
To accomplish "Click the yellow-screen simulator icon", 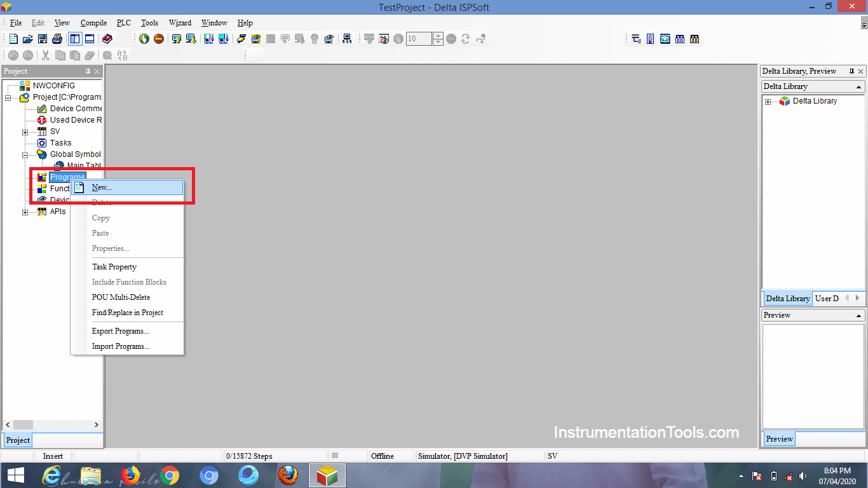I will pos(255,39).
